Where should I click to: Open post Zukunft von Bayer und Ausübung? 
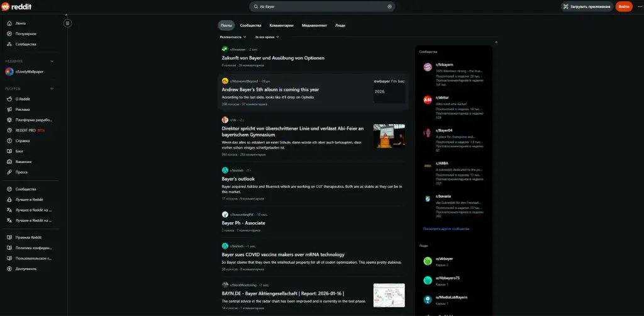273,58
